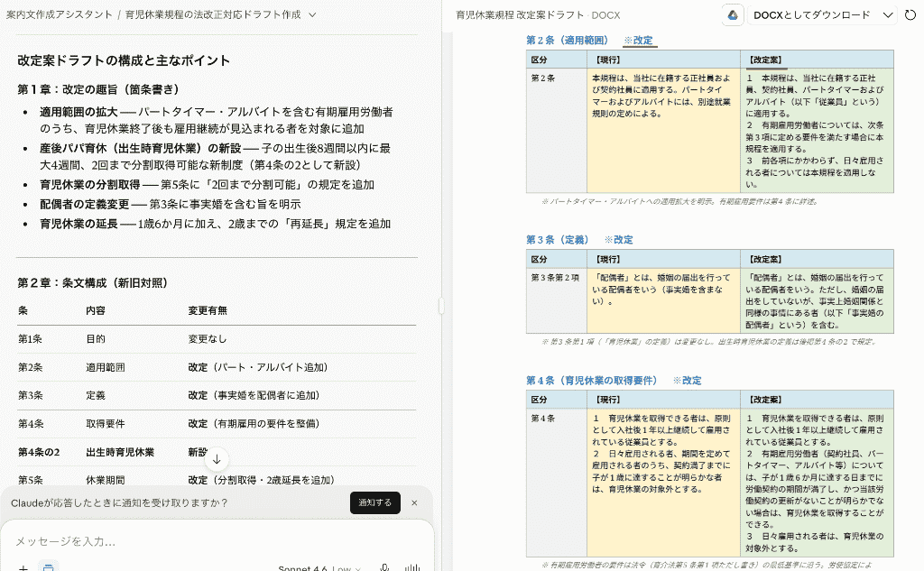The height and width of the screenshot is (571, 924).
Task: Click the 変更有無 column header
Action: (208, 310)
